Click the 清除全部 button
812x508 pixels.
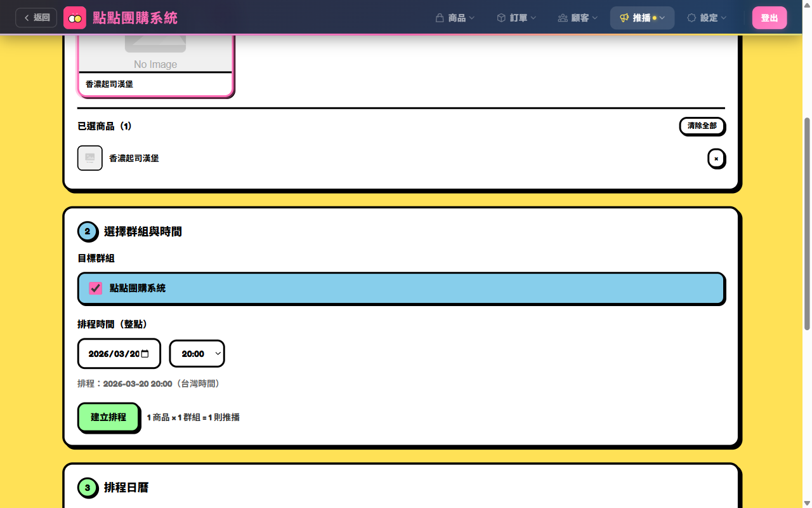[702, 126]
